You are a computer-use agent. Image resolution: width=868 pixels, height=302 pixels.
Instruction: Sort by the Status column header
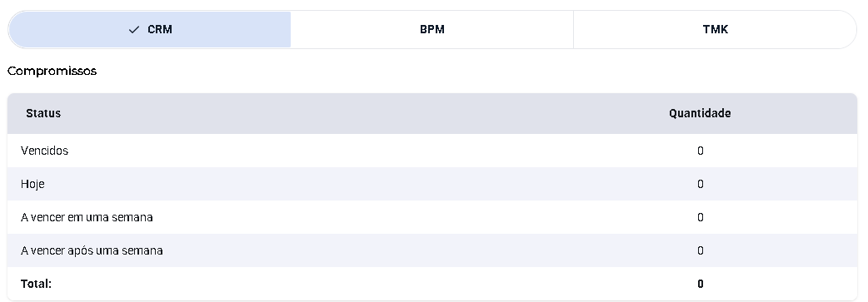click(x=43, y=113)
